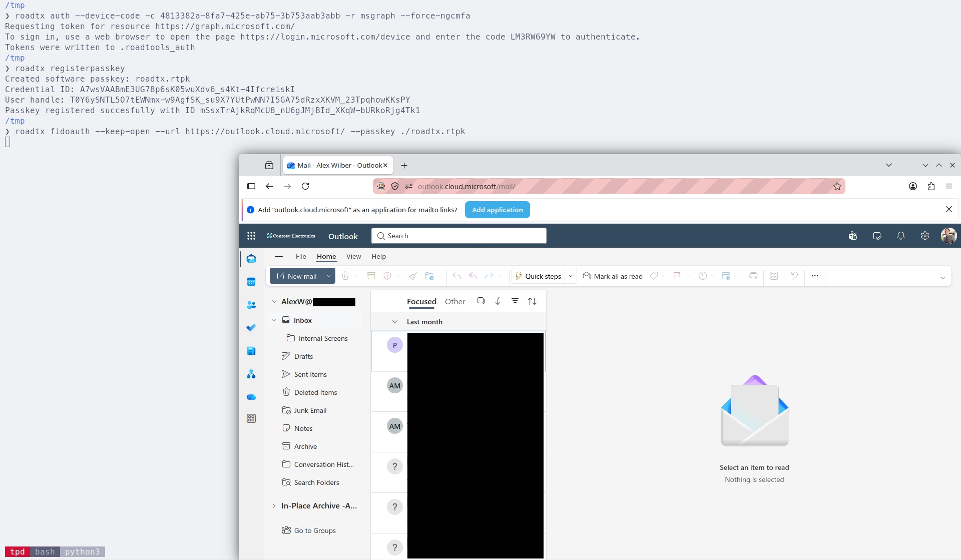
Task: Click the Add application button
Action: (x=498, y=210)
